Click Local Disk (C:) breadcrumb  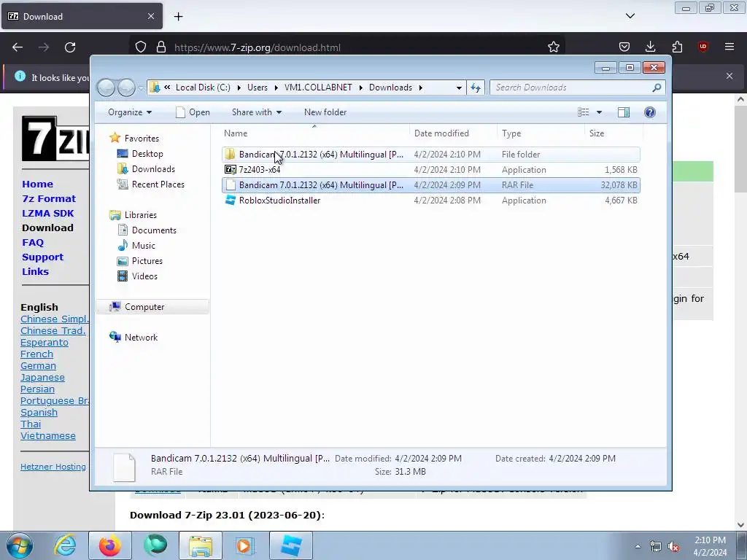tap(203, 87)
